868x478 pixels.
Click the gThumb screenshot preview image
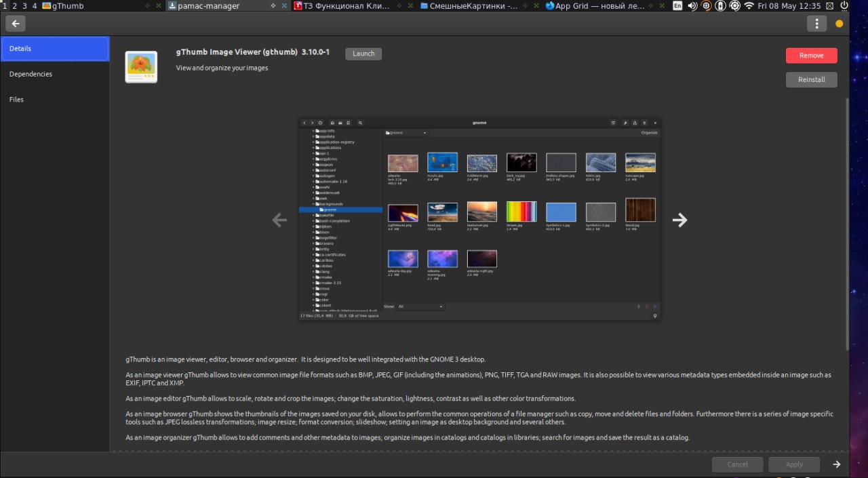479,219
